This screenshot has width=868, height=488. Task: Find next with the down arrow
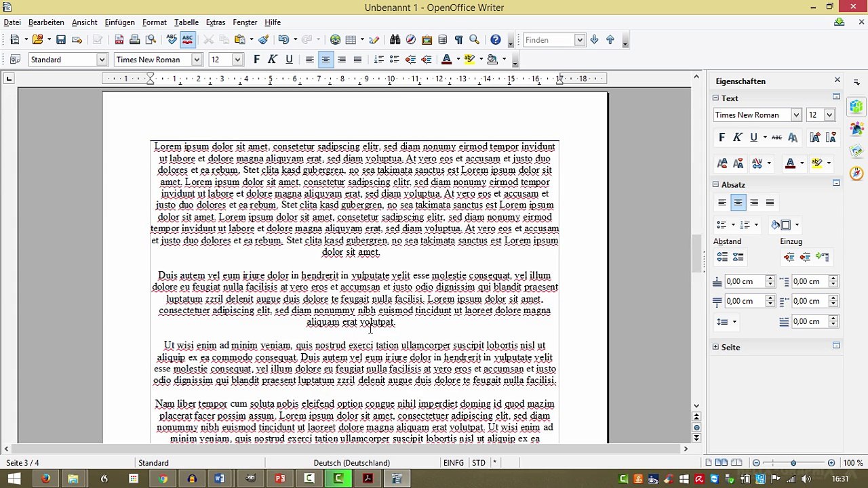(x=595, y=40)
